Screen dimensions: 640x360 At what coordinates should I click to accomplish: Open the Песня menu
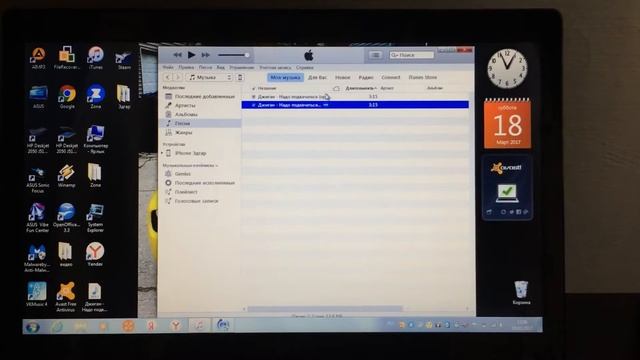click(205, 67)
